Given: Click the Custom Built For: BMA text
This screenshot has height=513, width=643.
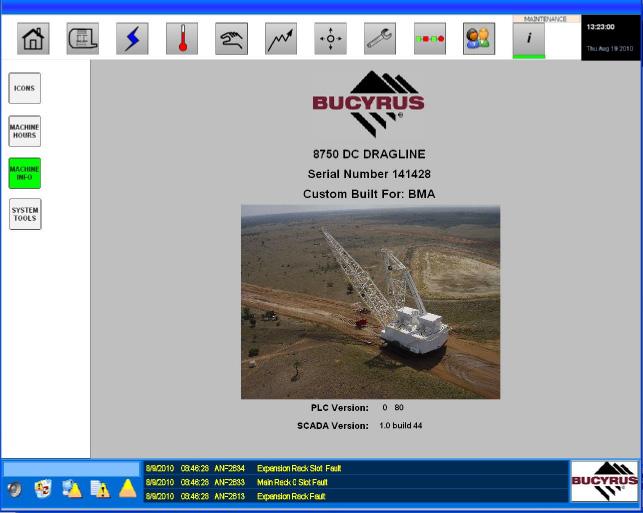Looking at the screenshot, I should 369,194.
